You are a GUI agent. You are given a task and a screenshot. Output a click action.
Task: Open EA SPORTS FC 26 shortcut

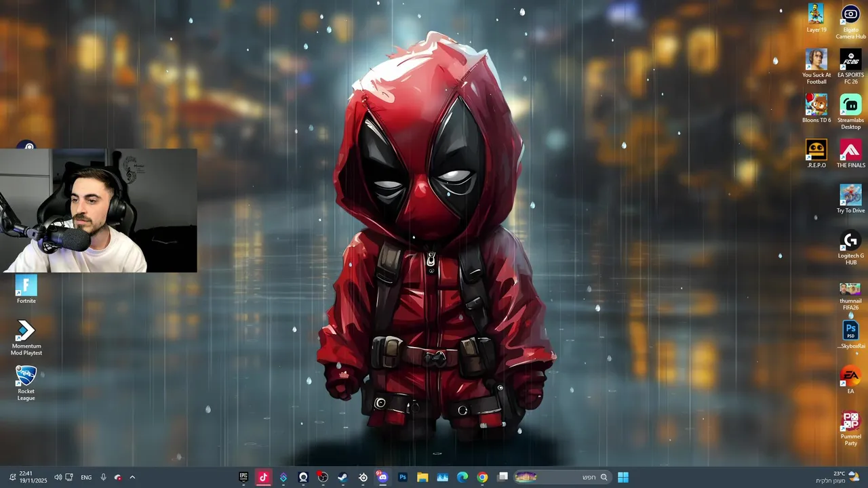(x=850, y=66)
